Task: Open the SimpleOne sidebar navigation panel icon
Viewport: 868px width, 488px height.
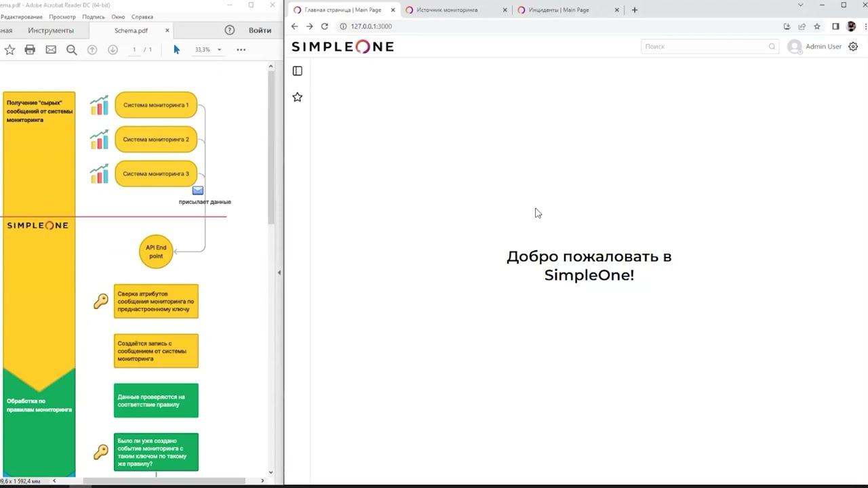Action: pyautogui.click(x=297, y=70)
